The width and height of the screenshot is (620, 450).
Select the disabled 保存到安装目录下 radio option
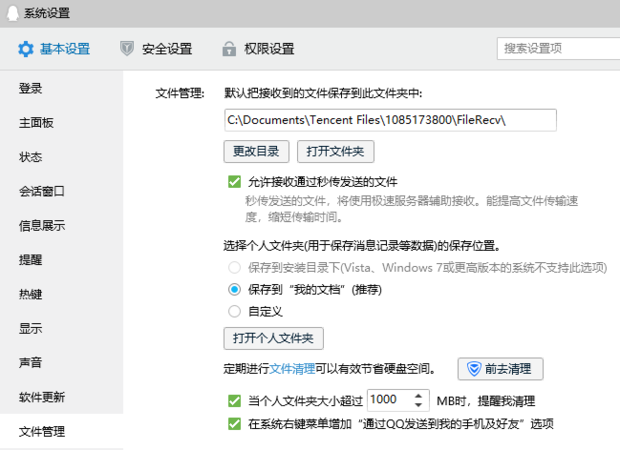pyautogui.click(x=234, y=268)
